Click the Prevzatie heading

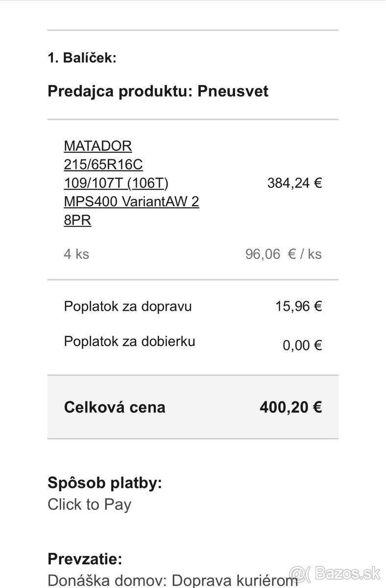pos(85,559)
